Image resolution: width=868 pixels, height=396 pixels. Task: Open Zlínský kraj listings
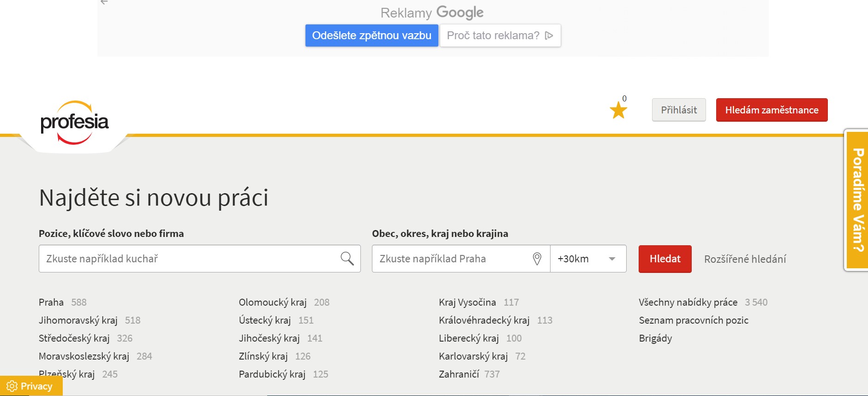click(263, 356)
